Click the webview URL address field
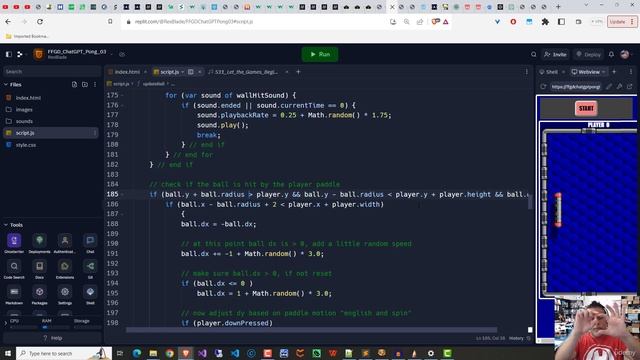The height and width of the screenshot is (360, 640). [x=576, y=87]
